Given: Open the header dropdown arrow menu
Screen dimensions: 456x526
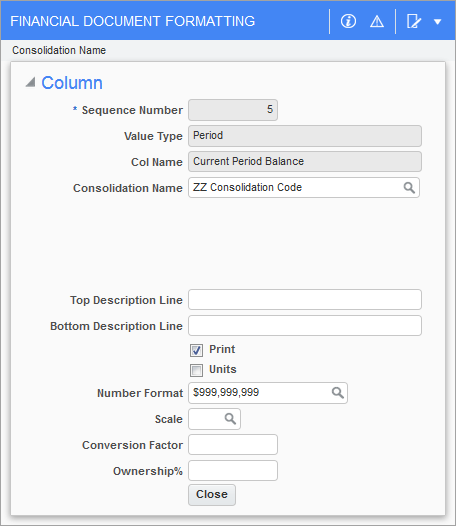Looking at the screenshot, I should point(437,22).
